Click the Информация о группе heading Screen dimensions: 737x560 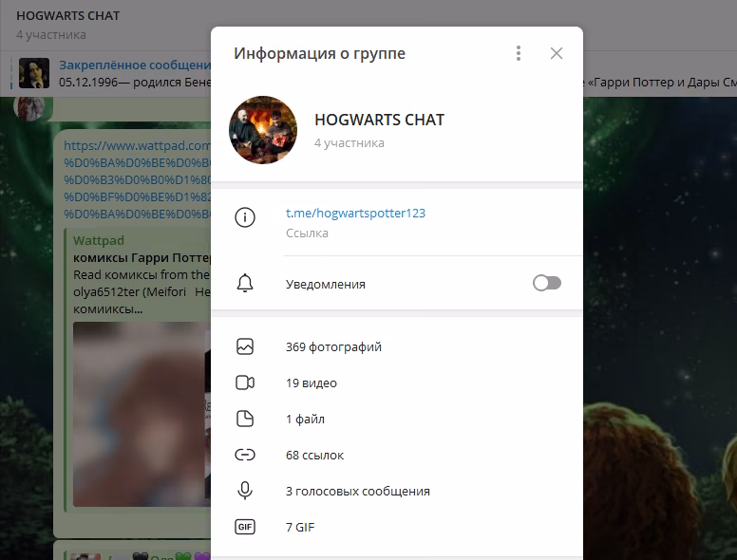320,53
